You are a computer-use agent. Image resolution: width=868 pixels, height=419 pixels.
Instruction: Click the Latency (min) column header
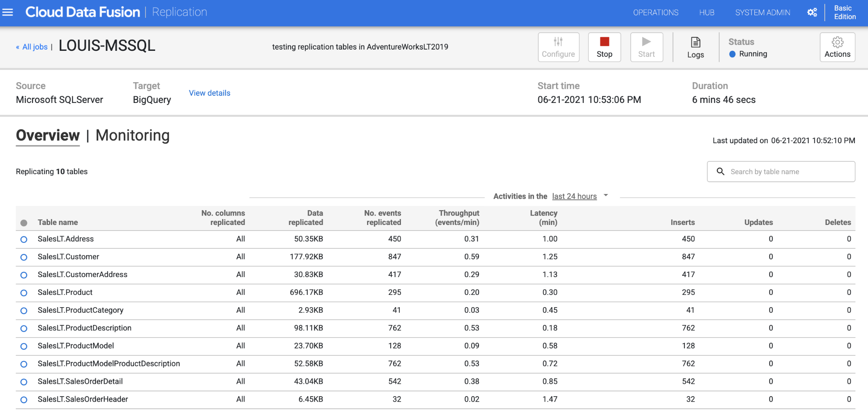pos(544,218)
